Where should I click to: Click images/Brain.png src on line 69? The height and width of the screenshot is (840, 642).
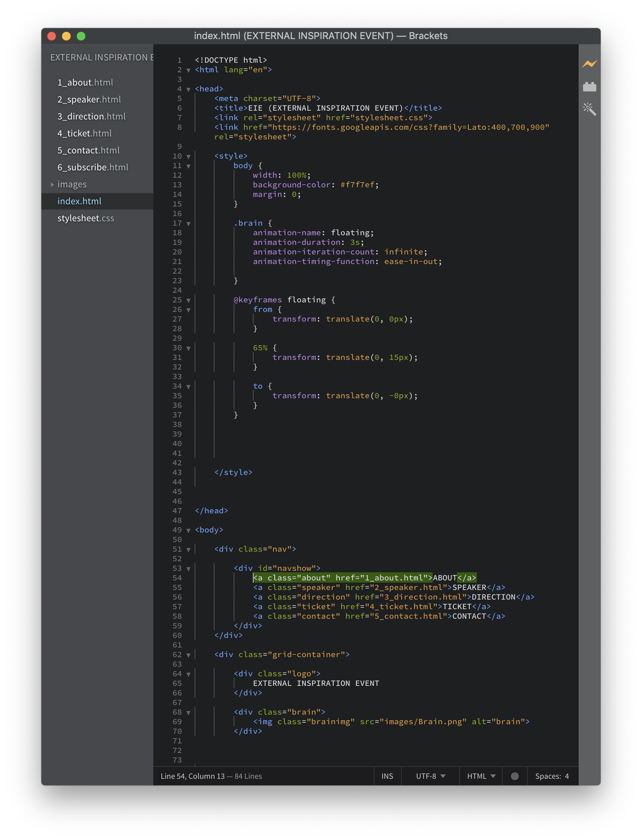click(423, 722)
